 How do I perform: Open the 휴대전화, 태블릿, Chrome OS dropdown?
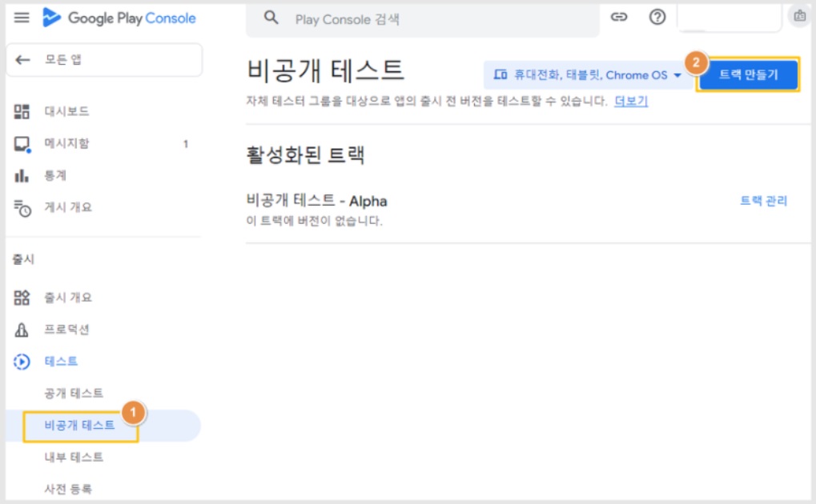[588, 75]
